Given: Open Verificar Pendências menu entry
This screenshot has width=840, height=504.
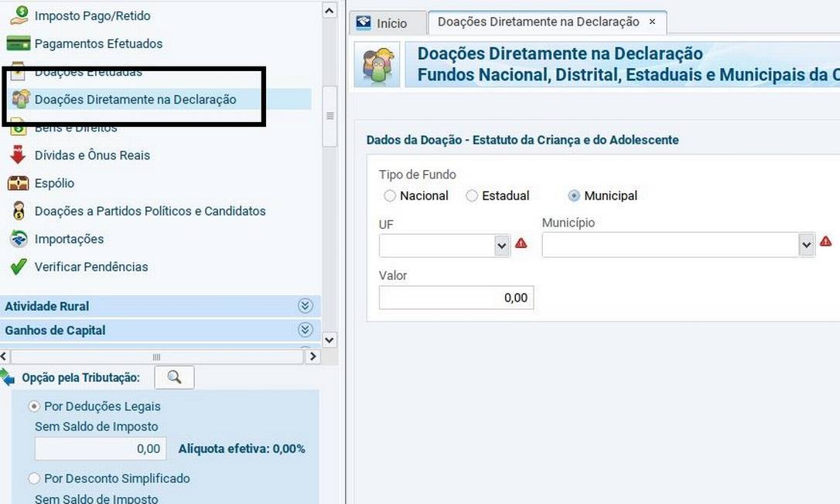Looking at the screenshot, I should pos(91,267).
